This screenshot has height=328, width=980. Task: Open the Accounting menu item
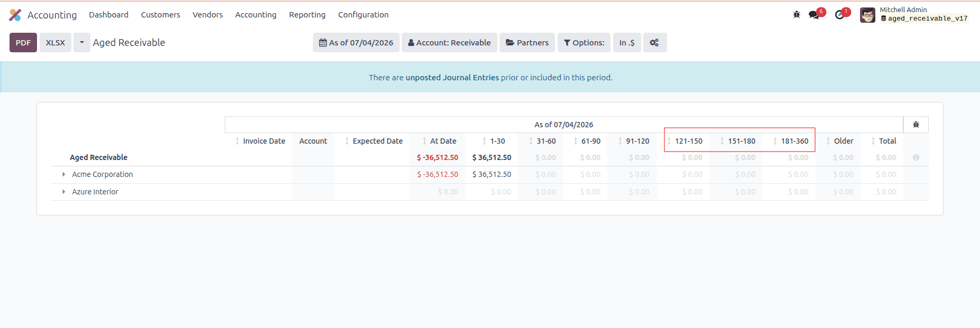256,15
